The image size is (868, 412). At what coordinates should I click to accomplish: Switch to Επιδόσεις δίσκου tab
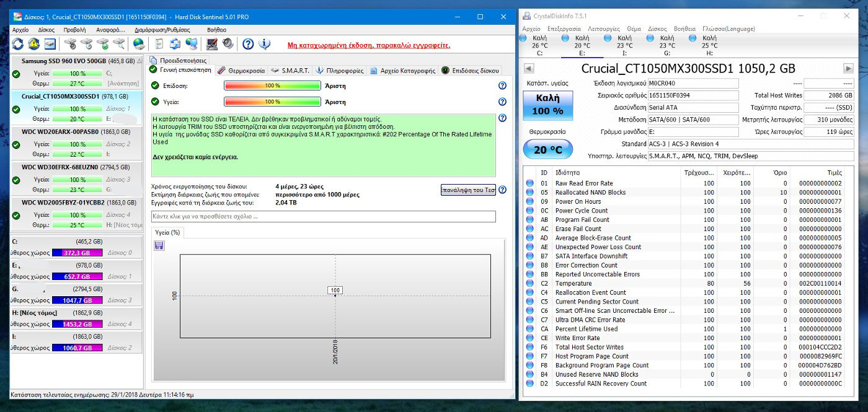470,71
